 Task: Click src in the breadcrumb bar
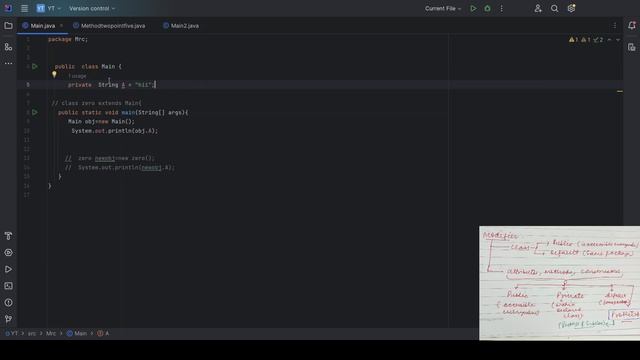click(x=32, y=333)
